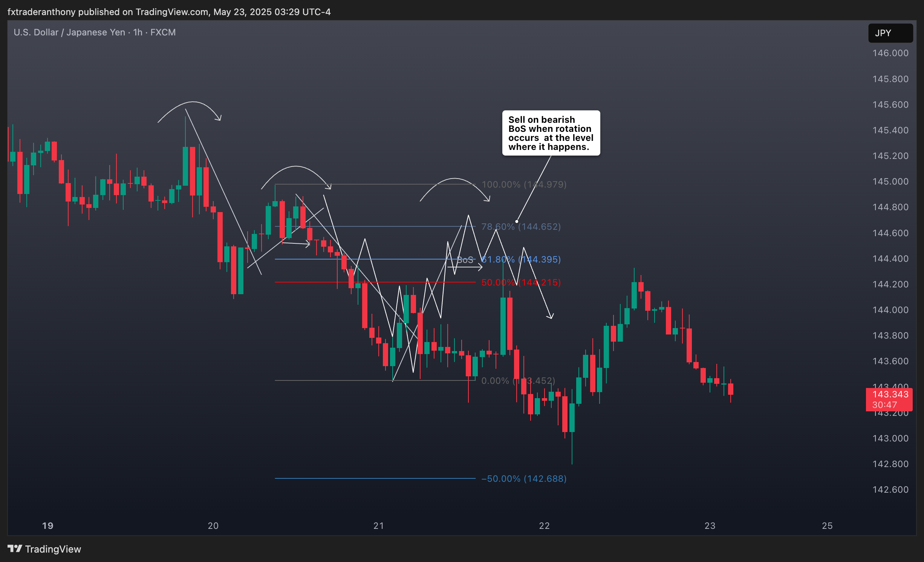This screenshot has height=562, width=924.
Task: Click the 143.800 price axis label
Action: point(890,336)
